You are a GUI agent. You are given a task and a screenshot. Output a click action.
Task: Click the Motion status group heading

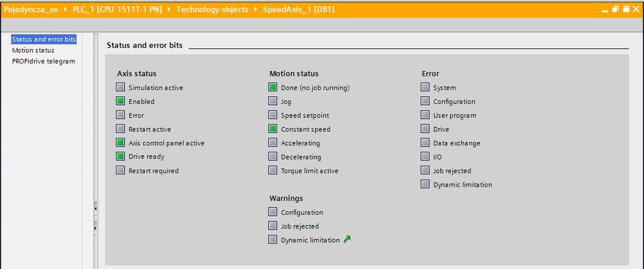click(x=294, y=74)
